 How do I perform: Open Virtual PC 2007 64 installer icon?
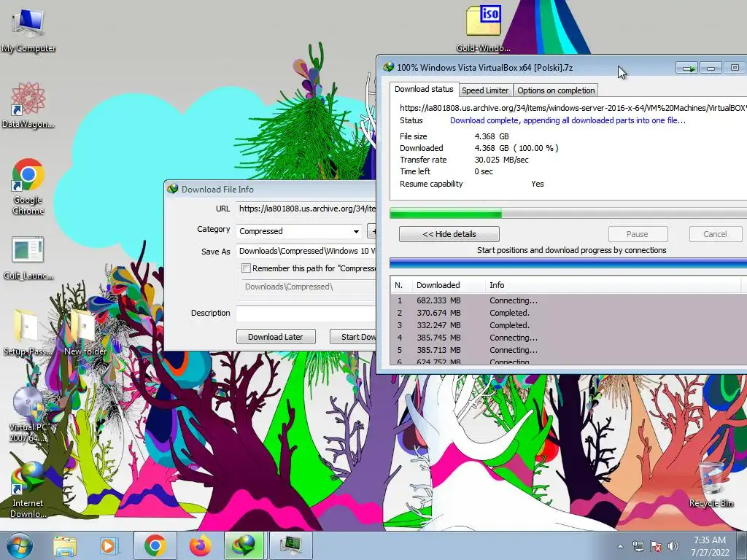[28, 414]
